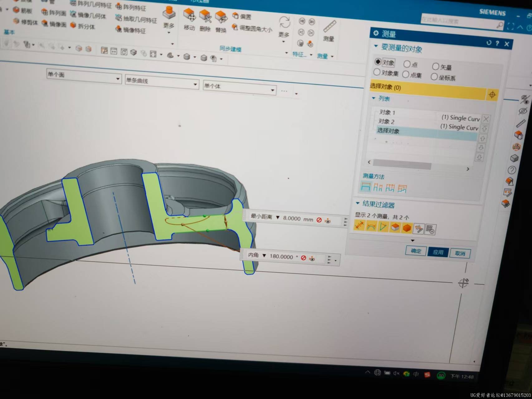Viewport: 532px width, 399px height.
Task: Open the 测量 ruler tool in ribbon
Action: [x=329, y=31]
